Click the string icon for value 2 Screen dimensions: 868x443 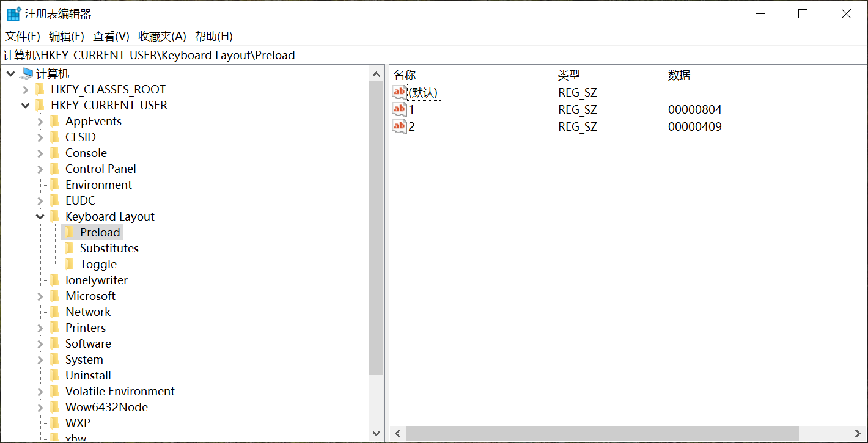pyautogui.click(x=400, y=127)
